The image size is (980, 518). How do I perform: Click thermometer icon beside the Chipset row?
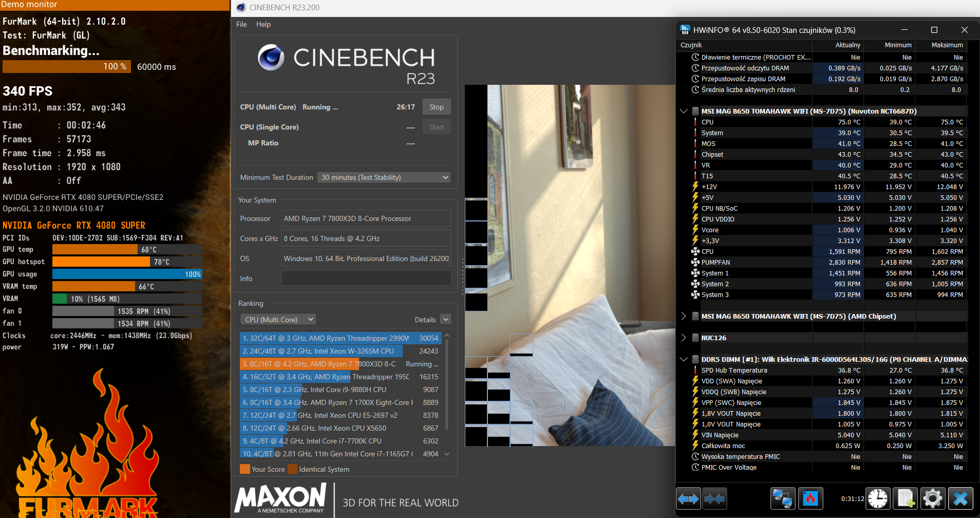click(695, 154)
